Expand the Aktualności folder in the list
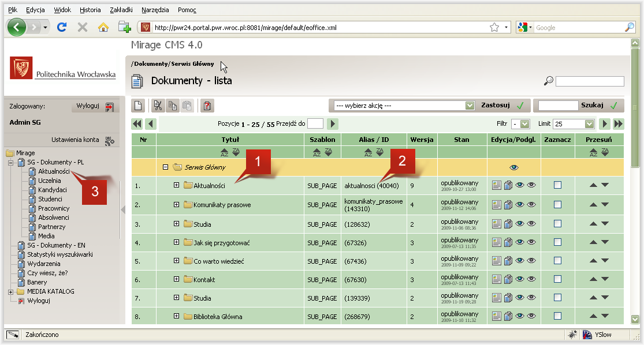 point(176,185)
